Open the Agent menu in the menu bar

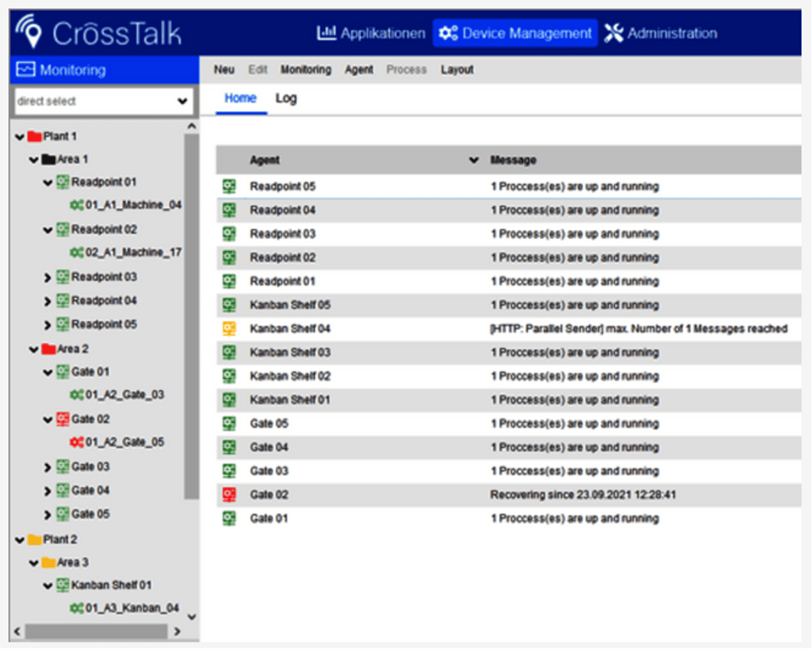[358, 70]
